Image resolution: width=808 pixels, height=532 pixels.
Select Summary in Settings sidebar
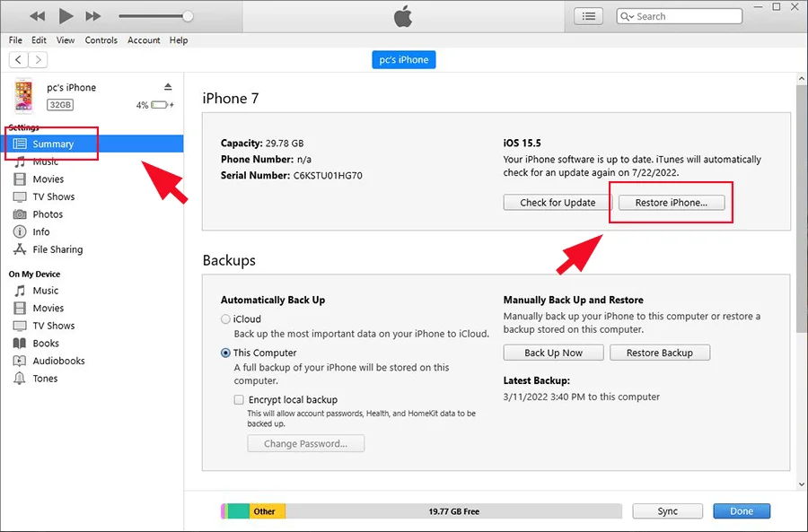point(92,144)
